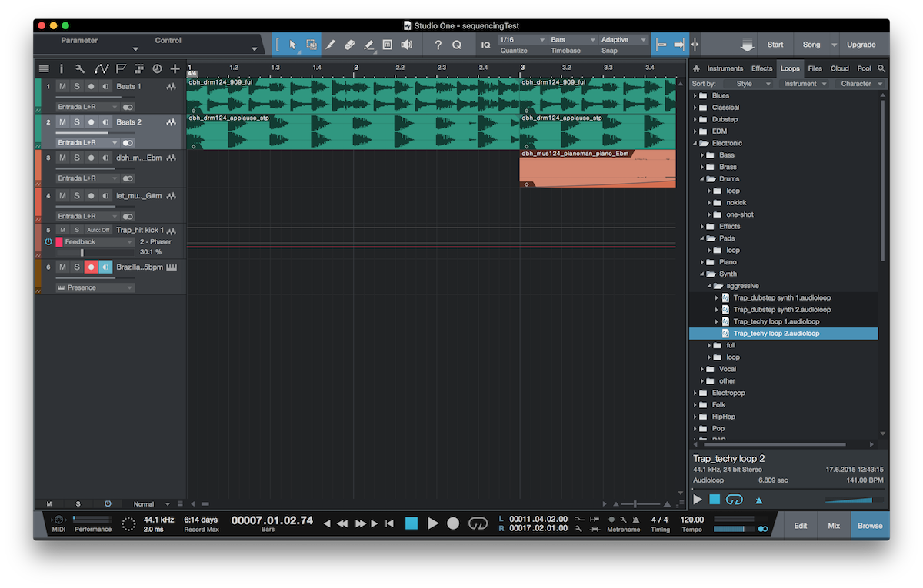Click the Upgrade button
This screenshot has height=588, width=923.
[861, 45]
